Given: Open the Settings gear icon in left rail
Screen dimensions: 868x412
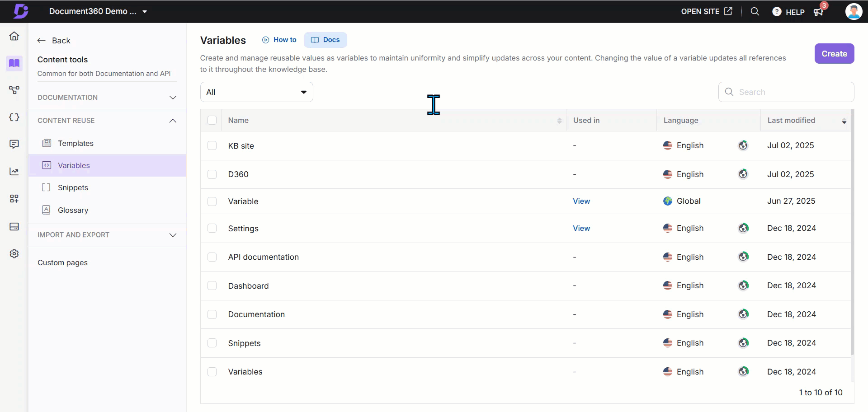Looking at the screenshot, I should pyautogui.click(x=14, y=254).
